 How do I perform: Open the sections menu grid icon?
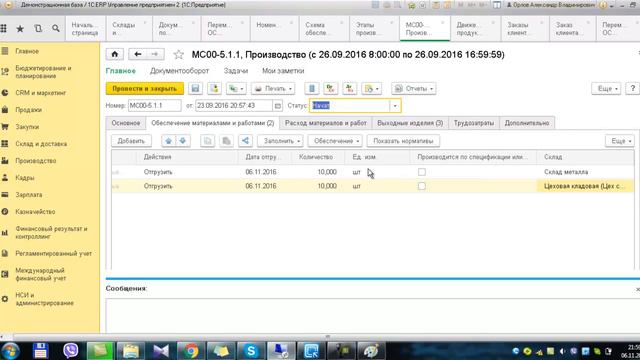[x=4, y=29]
